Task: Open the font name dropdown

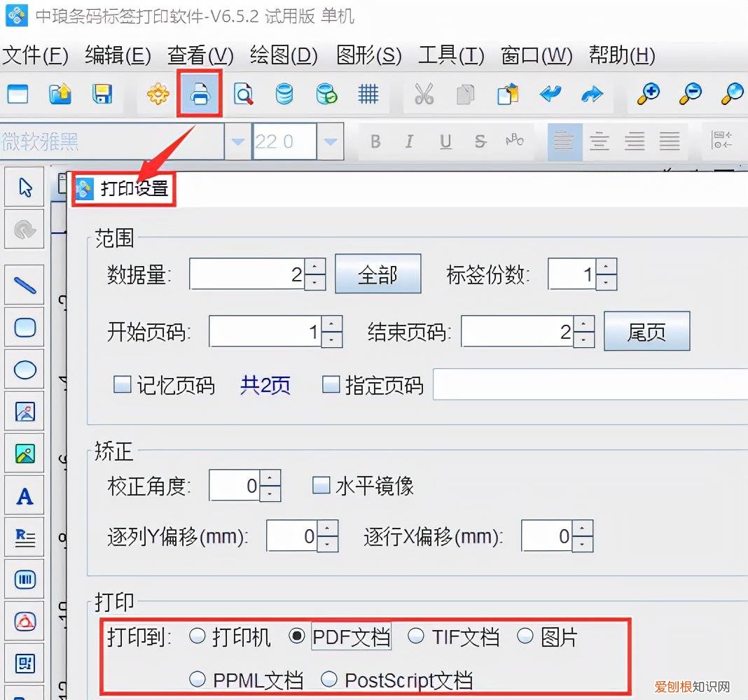Action: pos(237,141)
